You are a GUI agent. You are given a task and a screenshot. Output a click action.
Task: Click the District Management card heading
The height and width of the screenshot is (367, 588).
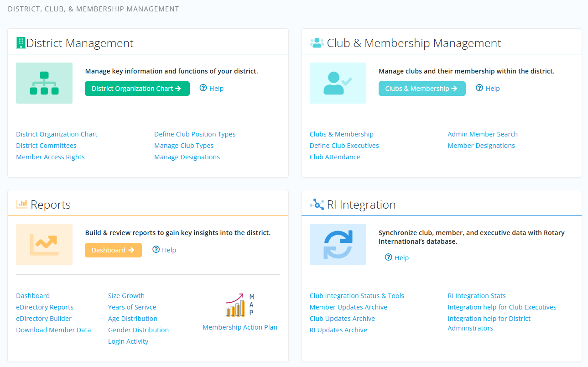click(x=80, y=43)
